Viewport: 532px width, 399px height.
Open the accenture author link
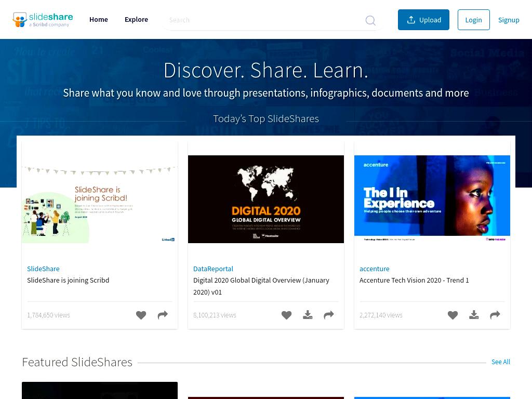[x=374, y=269]
